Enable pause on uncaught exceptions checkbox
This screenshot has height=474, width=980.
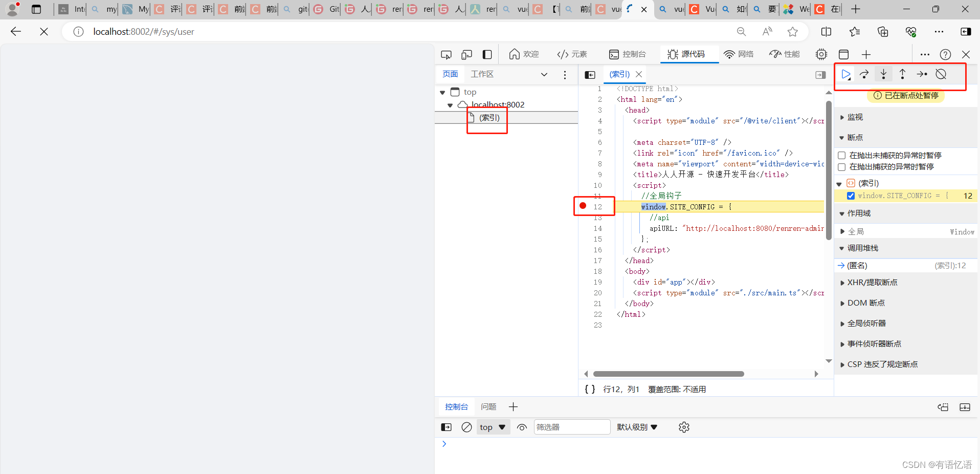[x=841, y=155]
